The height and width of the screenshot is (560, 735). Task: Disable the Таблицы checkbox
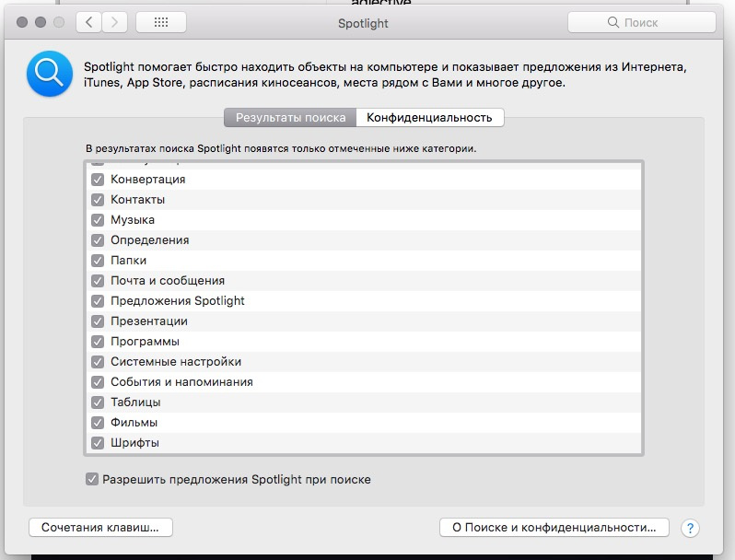[x=98, y=402]
